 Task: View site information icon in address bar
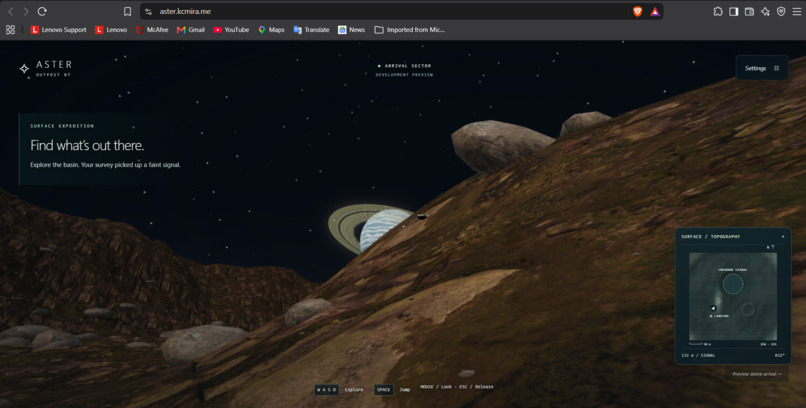[x=149, y=11]
